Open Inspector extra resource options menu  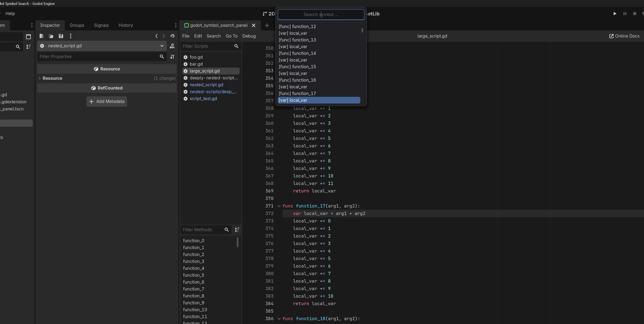coord(71,36)
